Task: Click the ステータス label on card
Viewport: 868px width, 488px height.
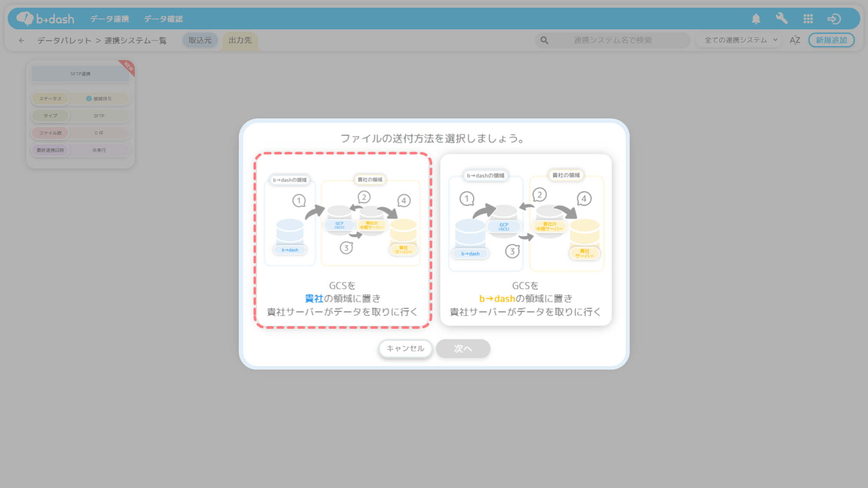Action: pos(50,99)
